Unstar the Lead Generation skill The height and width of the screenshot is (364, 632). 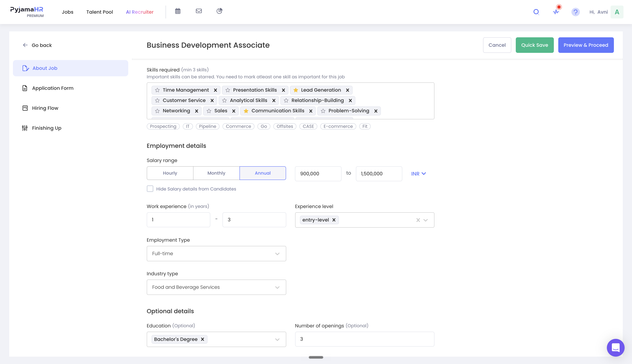click(296, 90)
